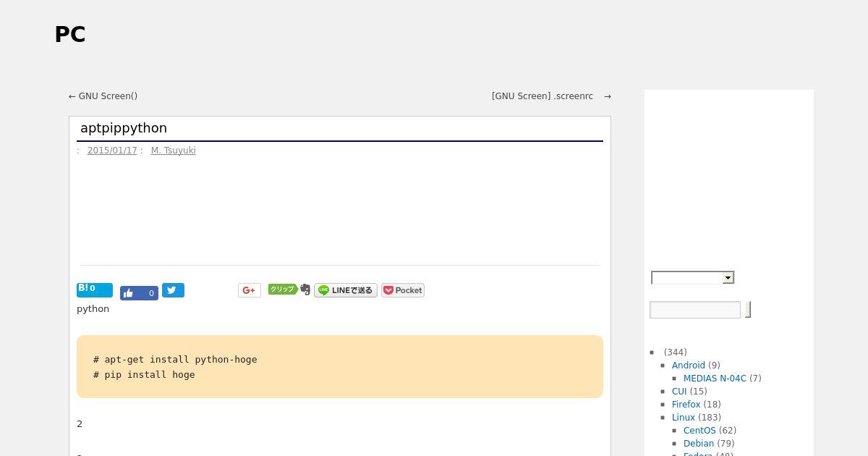Viewport: 868px width, 456px height.
Task: Go to next post [GNU Screen] .screenrc
Action: [551, 96]
